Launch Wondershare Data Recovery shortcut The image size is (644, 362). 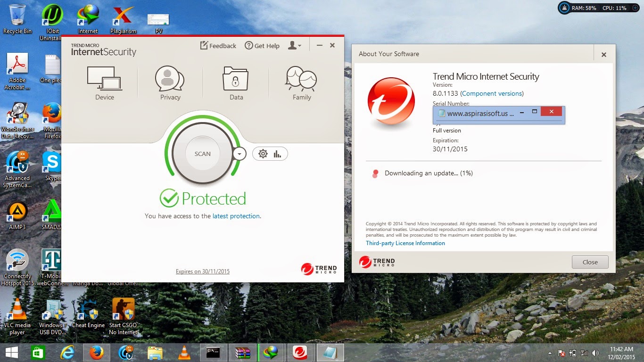(17, 121)
